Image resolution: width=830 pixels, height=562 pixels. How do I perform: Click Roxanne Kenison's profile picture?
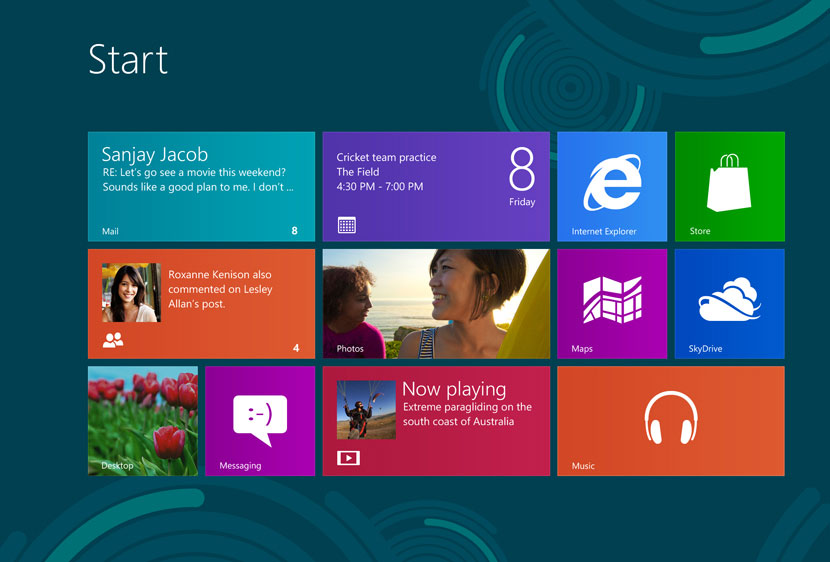[x=131, y=292]
